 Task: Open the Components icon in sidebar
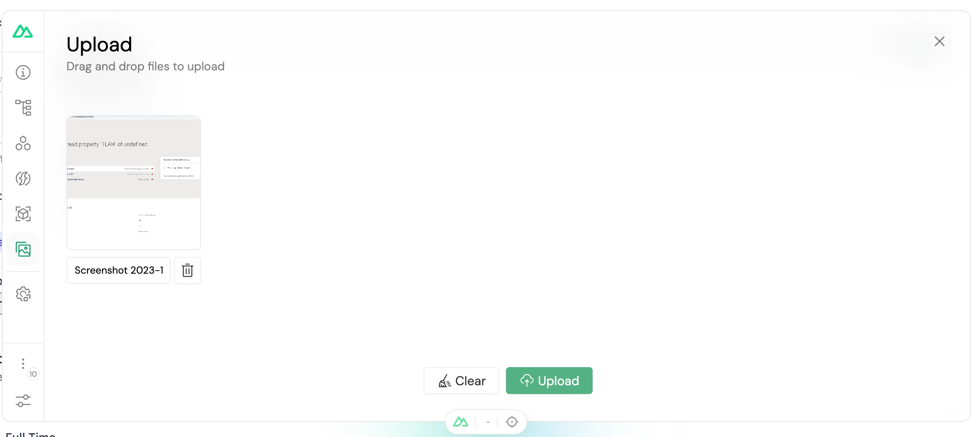tap(23, 143)
